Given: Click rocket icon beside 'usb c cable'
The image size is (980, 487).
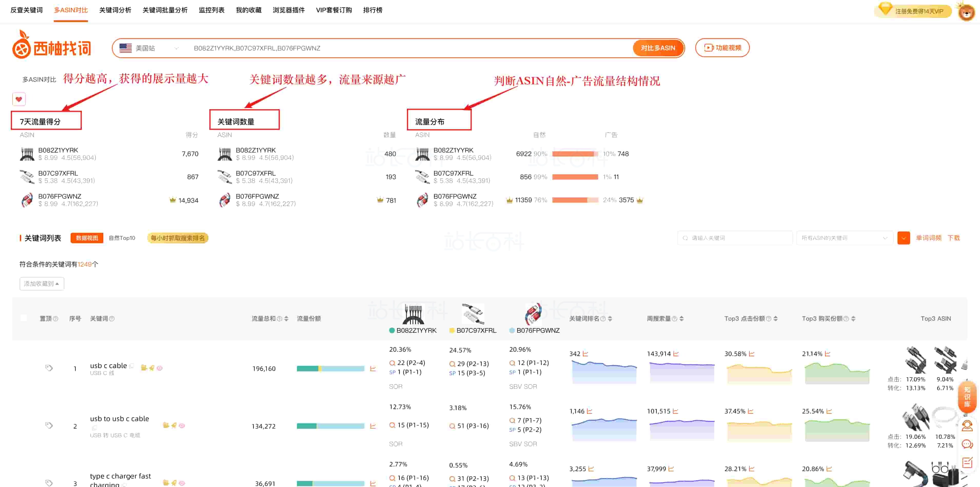Looking at the screenshot, I should 152,368.
